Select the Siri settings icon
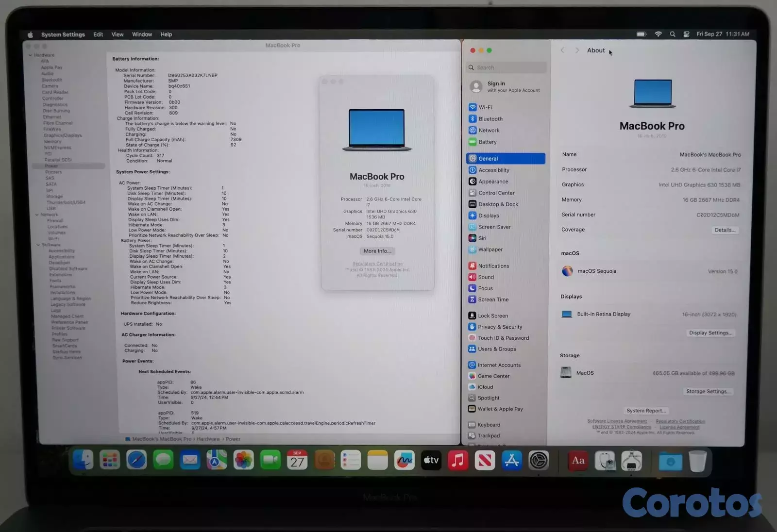This screenshot has width=777, height=532. (473, 238)
